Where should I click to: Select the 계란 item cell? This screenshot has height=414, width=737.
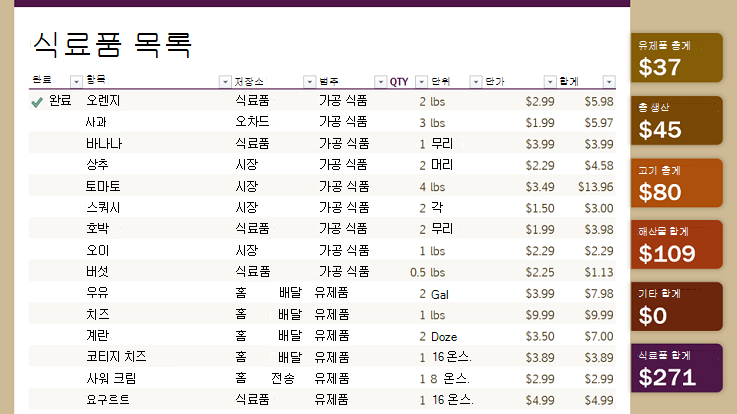point(97,336)
